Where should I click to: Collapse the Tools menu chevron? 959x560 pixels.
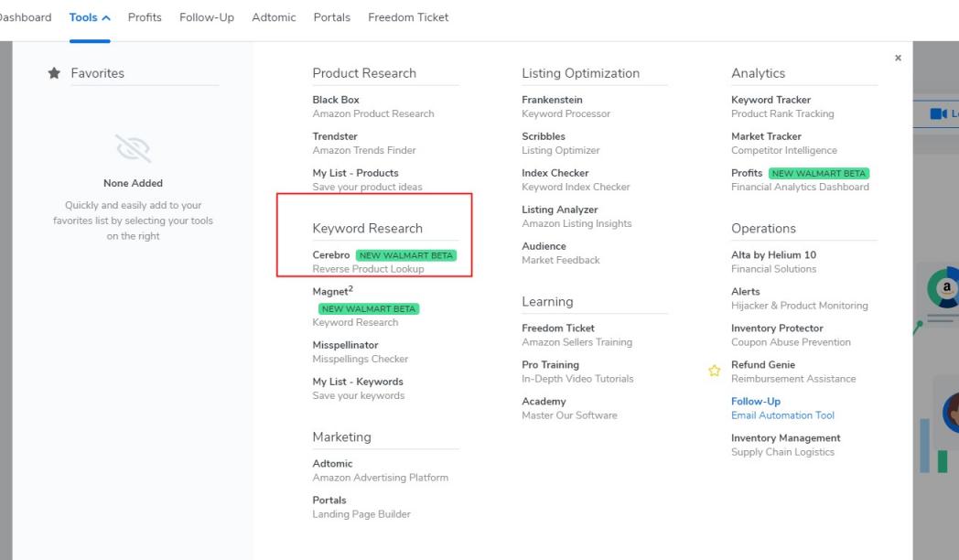point(106,17)
